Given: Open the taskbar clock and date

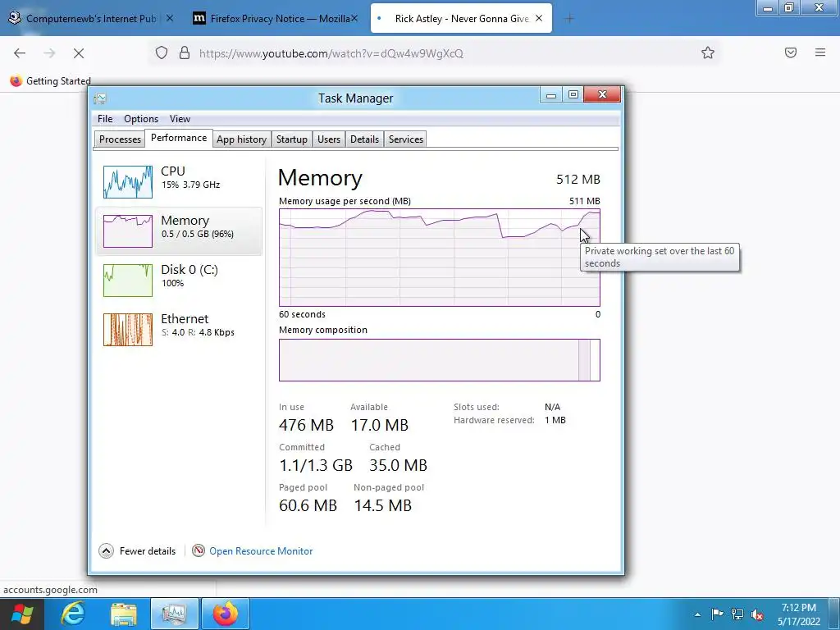Looking at the screenshot, I should (x=799, y=614).
